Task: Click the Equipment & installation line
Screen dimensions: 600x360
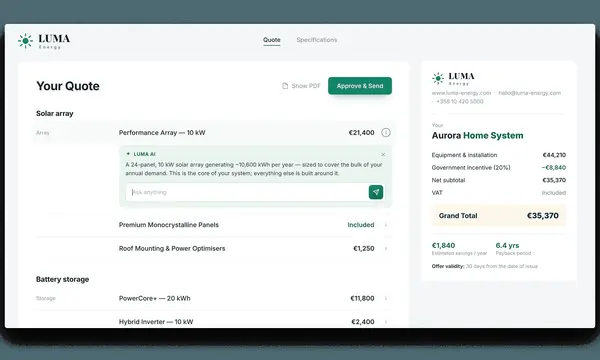Action: coord(499,155)
